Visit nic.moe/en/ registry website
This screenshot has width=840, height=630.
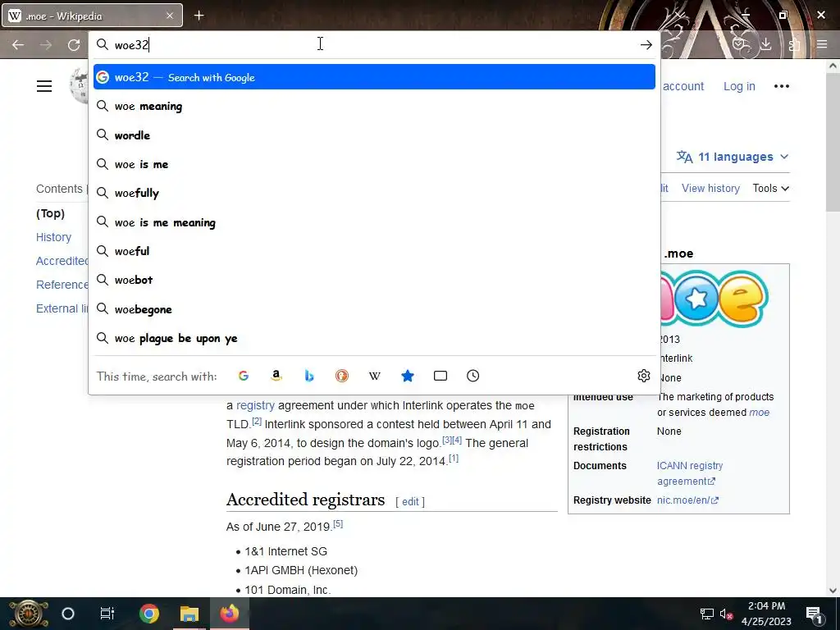pyautogui.click(x=687, y=500)
